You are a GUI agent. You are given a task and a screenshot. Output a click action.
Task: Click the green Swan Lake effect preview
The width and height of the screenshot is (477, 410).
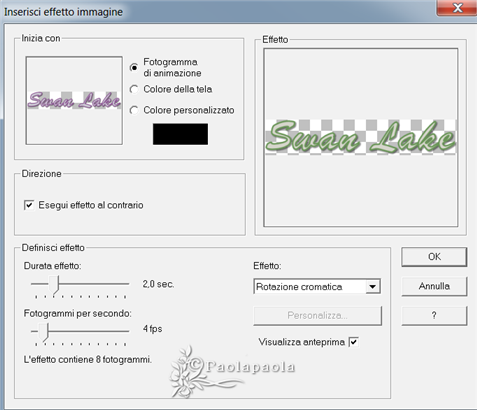(x=360, y=137)
